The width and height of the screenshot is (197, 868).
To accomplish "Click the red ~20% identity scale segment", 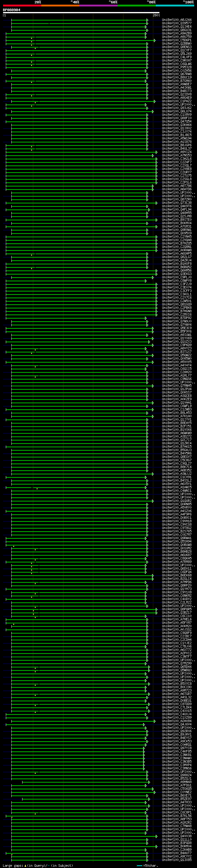I will pos(22,6).
